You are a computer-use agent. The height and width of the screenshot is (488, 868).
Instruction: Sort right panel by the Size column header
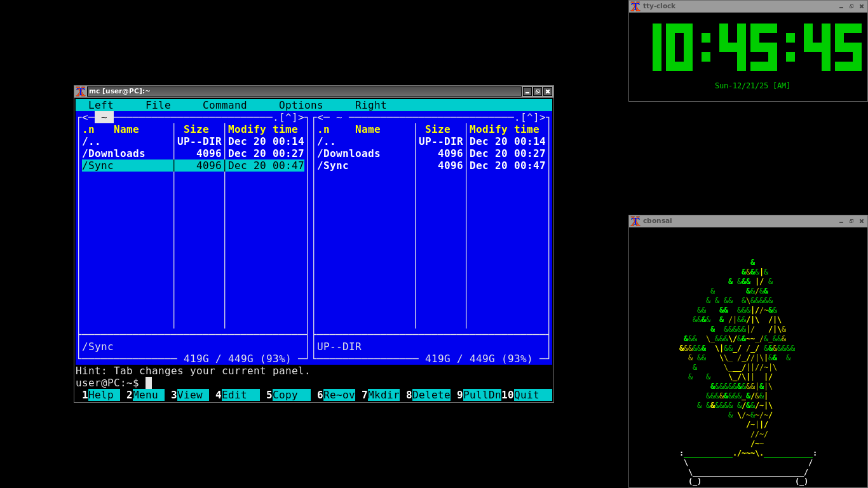click(x=438, y=129)
